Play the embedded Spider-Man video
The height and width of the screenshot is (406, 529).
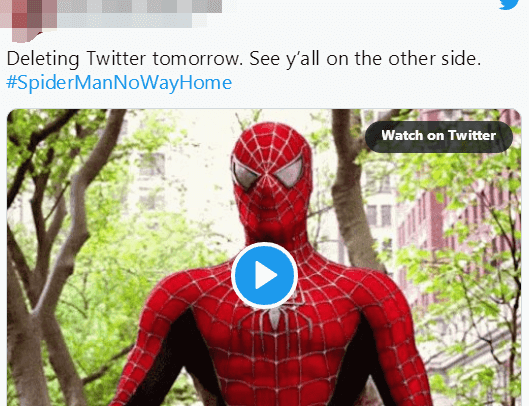[264, 275]
